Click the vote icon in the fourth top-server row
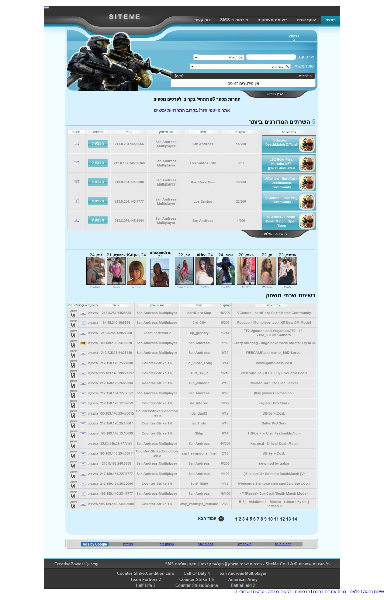 tap(76, 201)
